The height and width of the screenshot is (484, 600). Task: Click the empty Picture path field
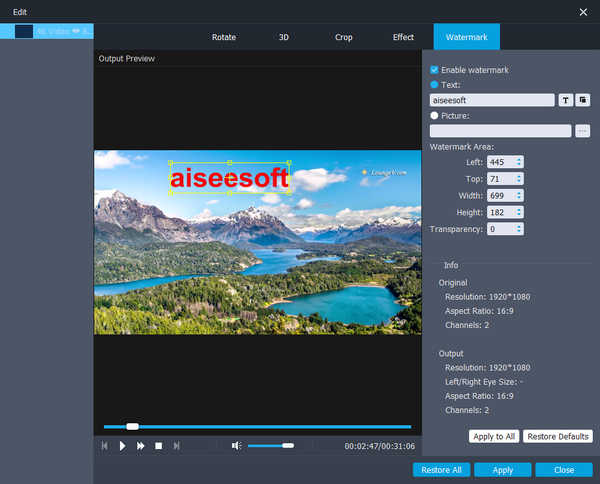pyautogui.click(x=501, y=131)
